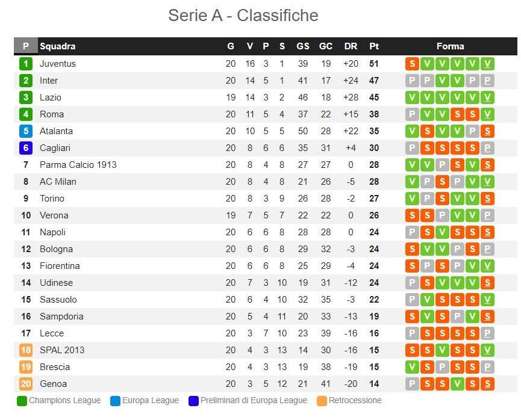Click Lazio last form result V icon

pyautogui.click(x=487, y=97)
